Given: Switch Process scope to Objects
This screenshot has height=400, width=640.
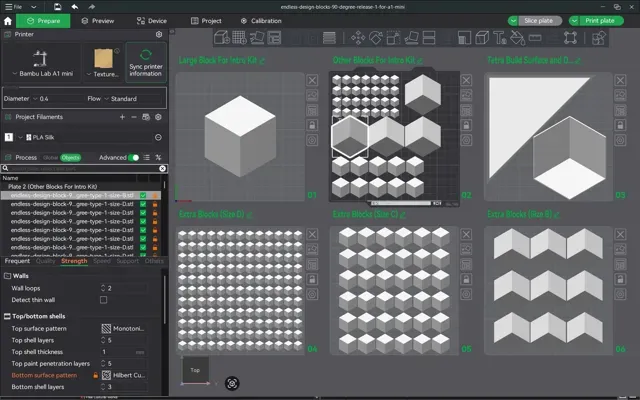Looking at the screenshot, I should tap(71, 158).
